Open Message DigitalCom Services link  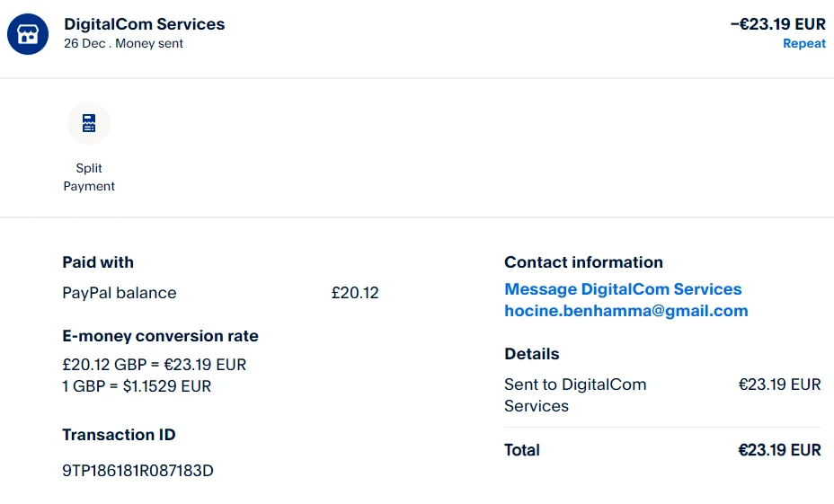623,289
